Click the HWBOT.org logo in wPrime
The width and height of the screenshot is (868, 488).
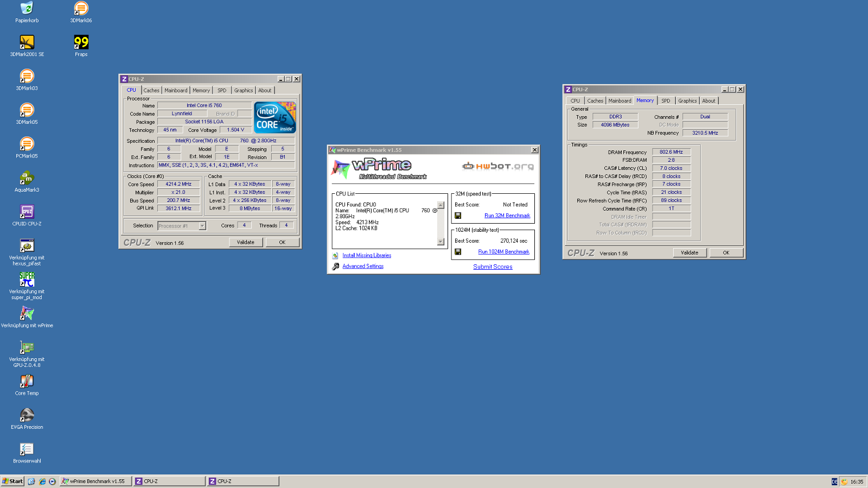click(x=498, y=166)
